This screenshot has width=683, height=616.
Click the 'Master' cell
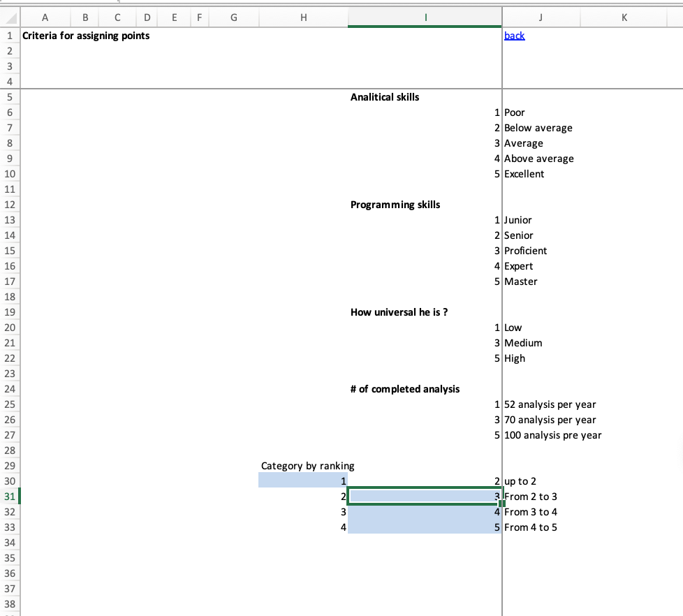[x=520, y=282]
